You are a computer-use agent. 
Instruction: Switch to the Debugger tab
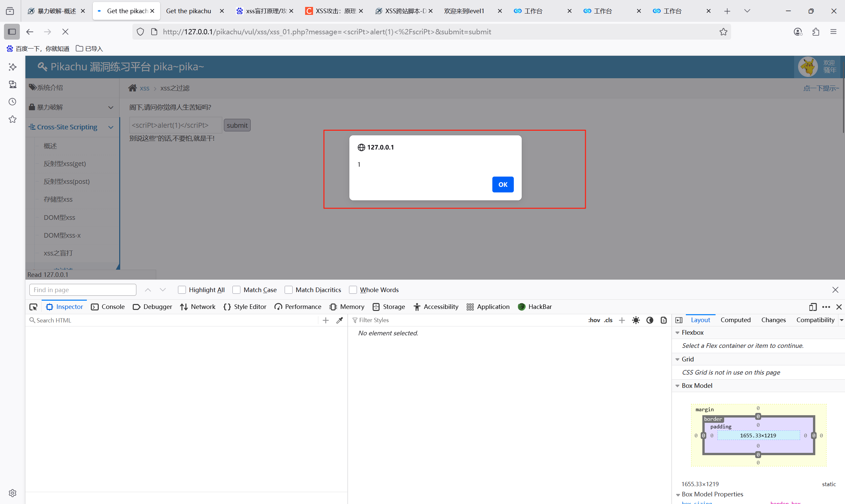(x=153, y=307)
